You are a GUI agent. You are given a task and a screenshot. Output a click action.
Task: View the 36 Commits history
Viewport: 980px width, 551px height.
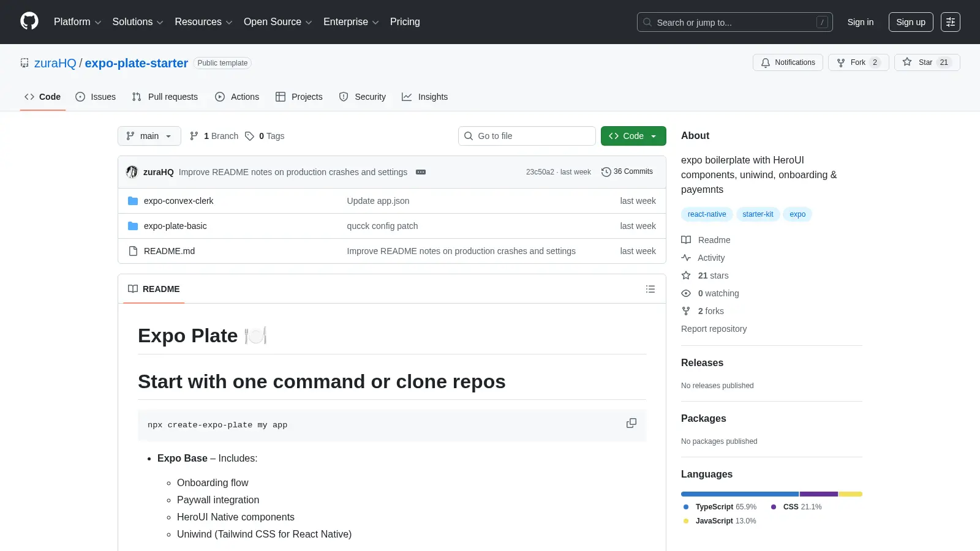coord(627,172)
